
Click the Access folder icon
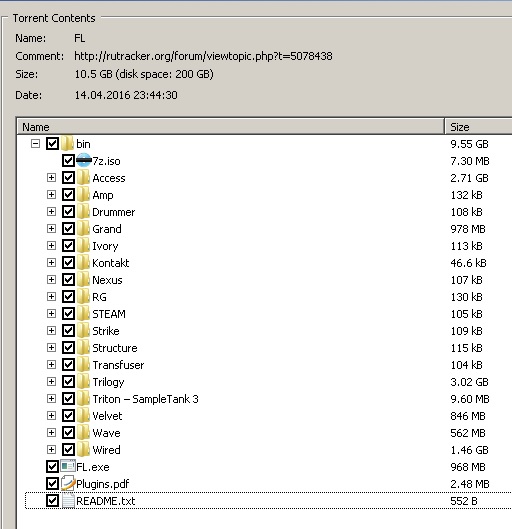click(x=83, y=178)
